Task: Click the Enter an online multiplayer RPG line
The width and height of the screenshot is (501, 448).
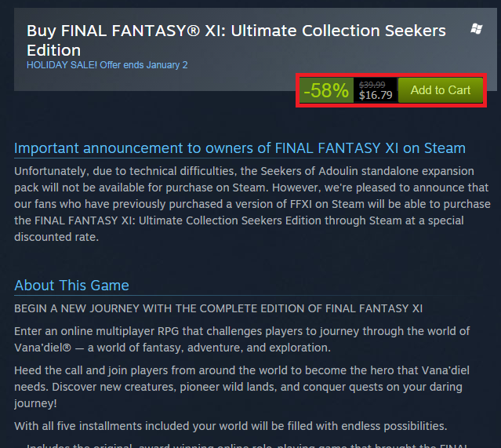Action: [242, 330]
